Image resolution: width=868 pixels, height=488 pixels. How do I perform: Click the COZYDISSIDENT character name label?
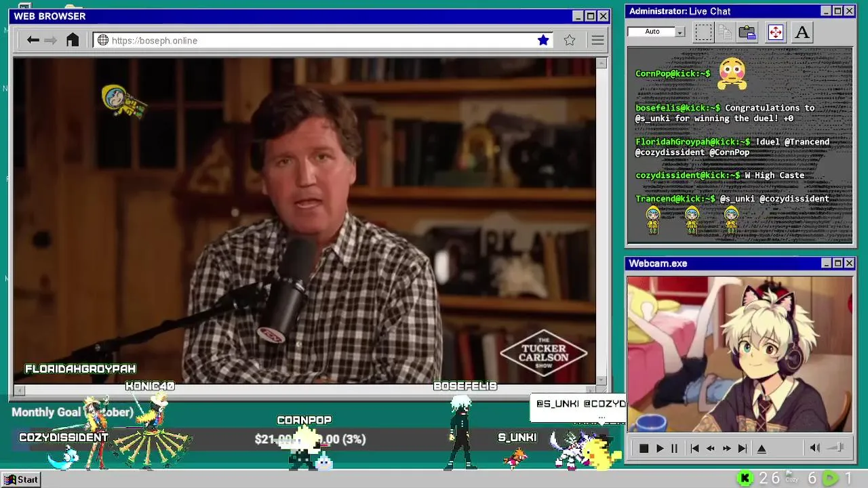[64, 437]
